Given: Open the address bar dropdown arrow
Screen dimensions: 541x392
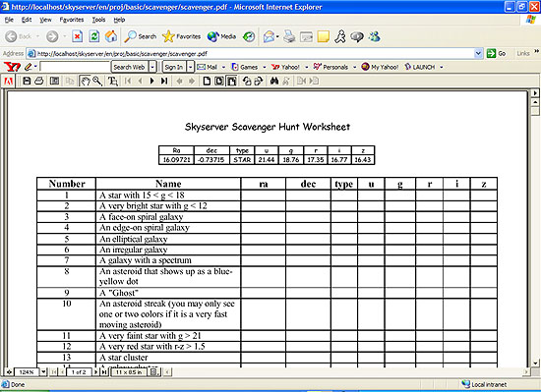Looking at the screenshot, I should pyautogui.click(x=478, y=53).
